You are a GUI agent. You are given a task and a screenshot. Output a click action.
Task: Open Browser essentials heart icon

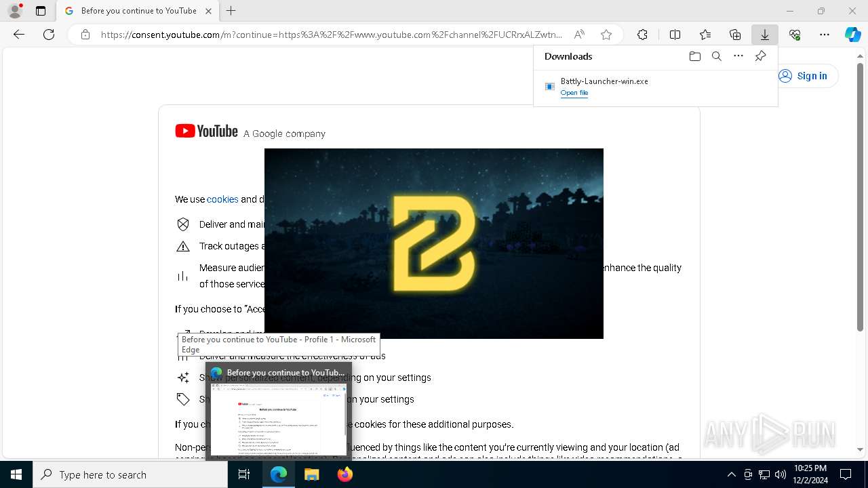[795, 35]
